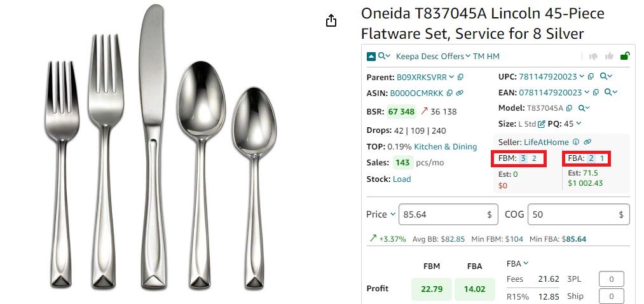644x304 pixels.
Task: Click the link icon next to ASIN
Action: 460,93
